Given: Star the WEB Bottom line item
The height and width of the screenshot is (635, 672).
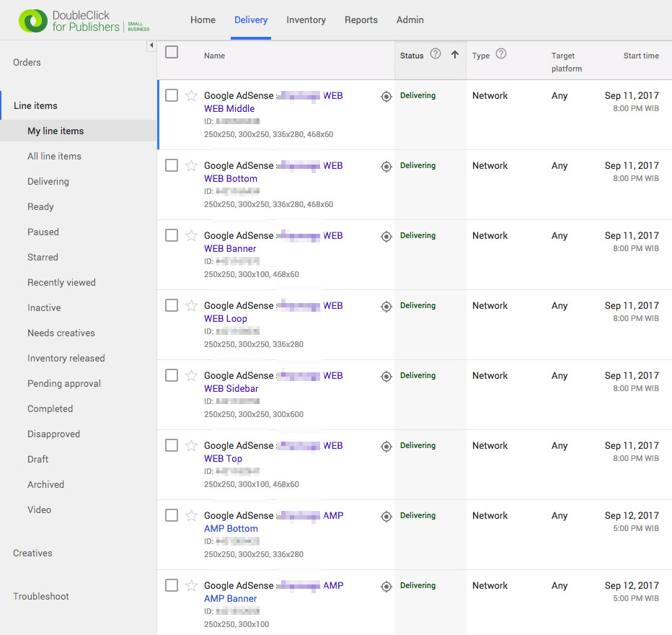Looking at the screenshot, I should click(x=191, y=165).
